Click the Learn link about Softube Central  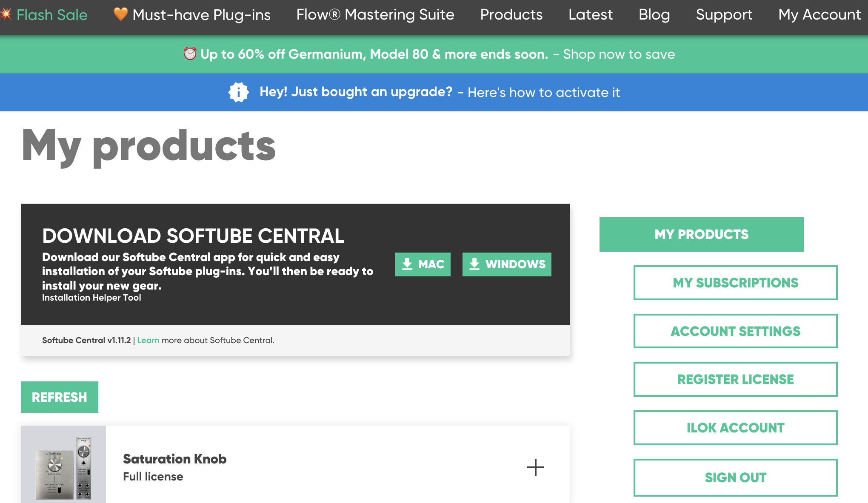tap(148, 341)
